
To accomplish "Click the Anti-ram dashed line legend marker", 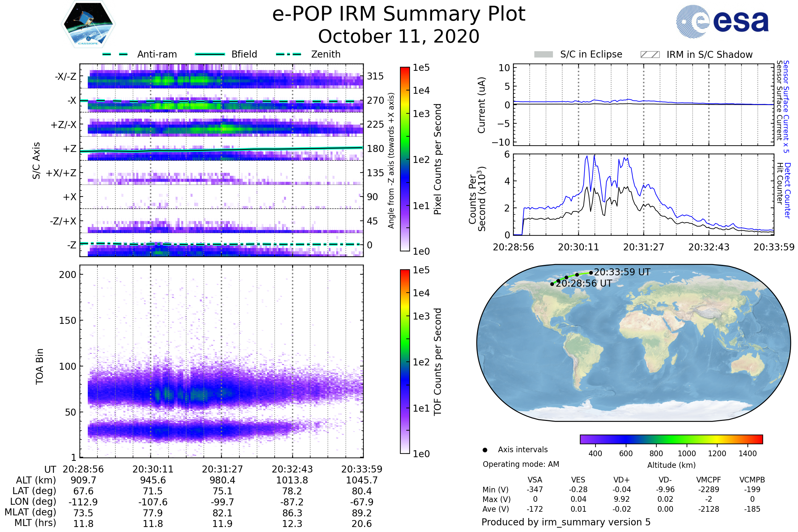I will click(x=115, y=54).
